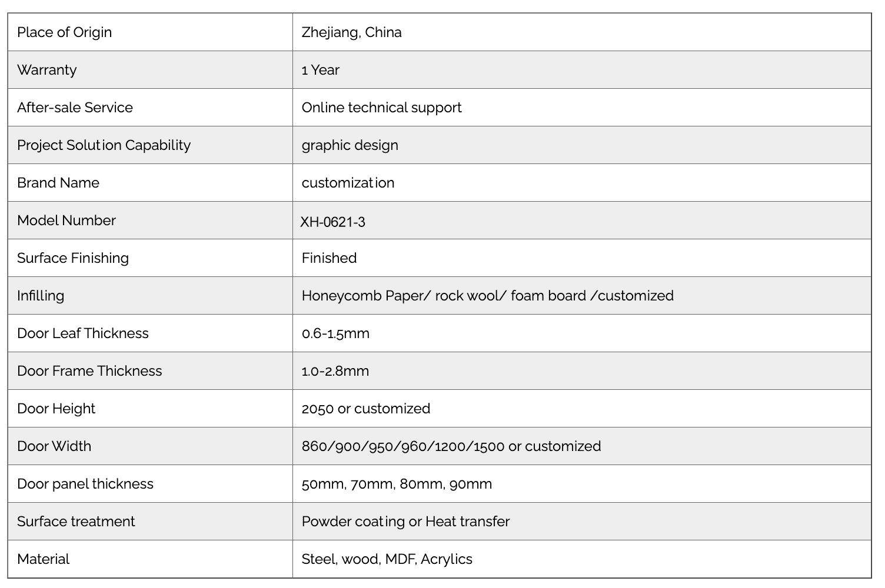The height and width of the screenshot is (588, 885).
Task: Select model number XH-0621-3
Action: (x=332, y=222)
